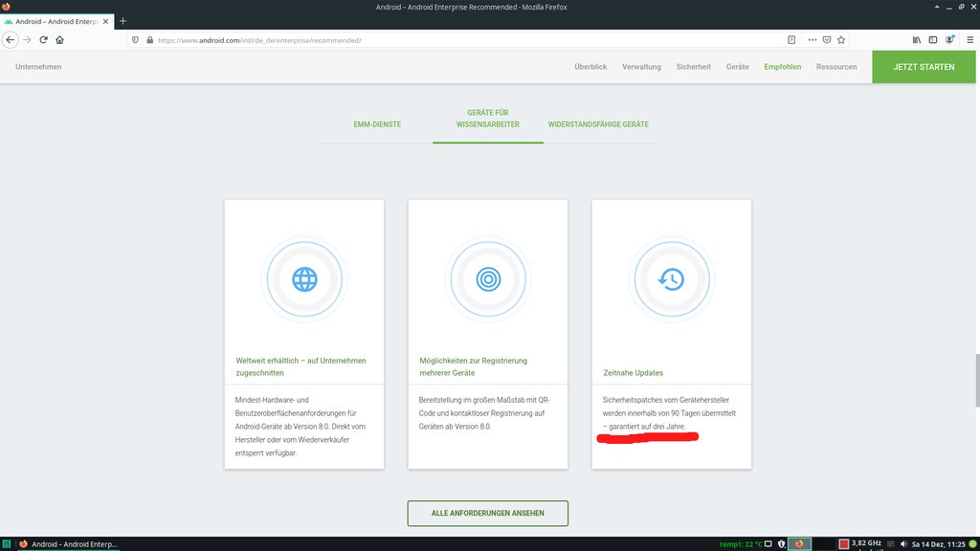
Task: Click Weltweit erhältlich card heading
Action: click(x=301, y=366)
